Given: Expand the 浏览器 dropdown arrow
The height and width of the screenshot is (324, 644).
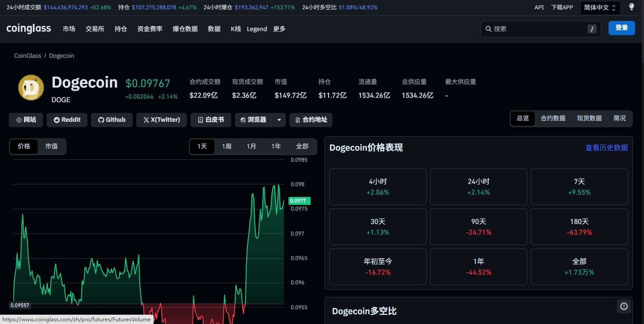Looking at the screenshot, I should point(279,120).
